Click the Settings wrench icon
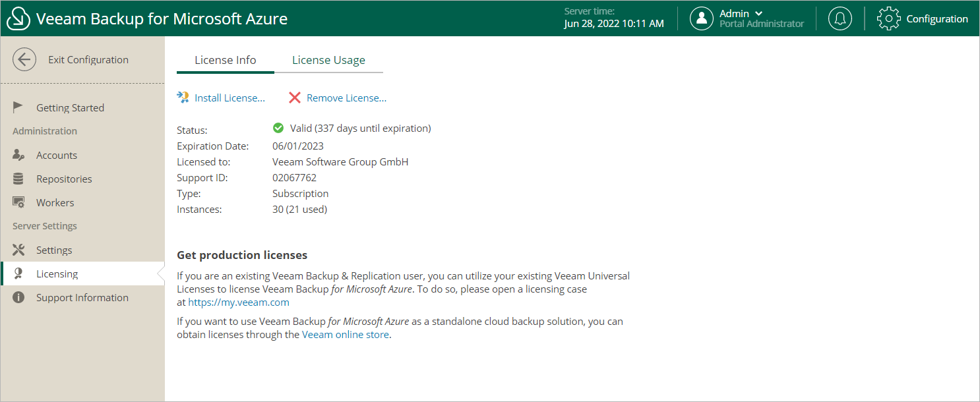Image resolution: width=980 pixels, height=402 pixels. point(18,250)
